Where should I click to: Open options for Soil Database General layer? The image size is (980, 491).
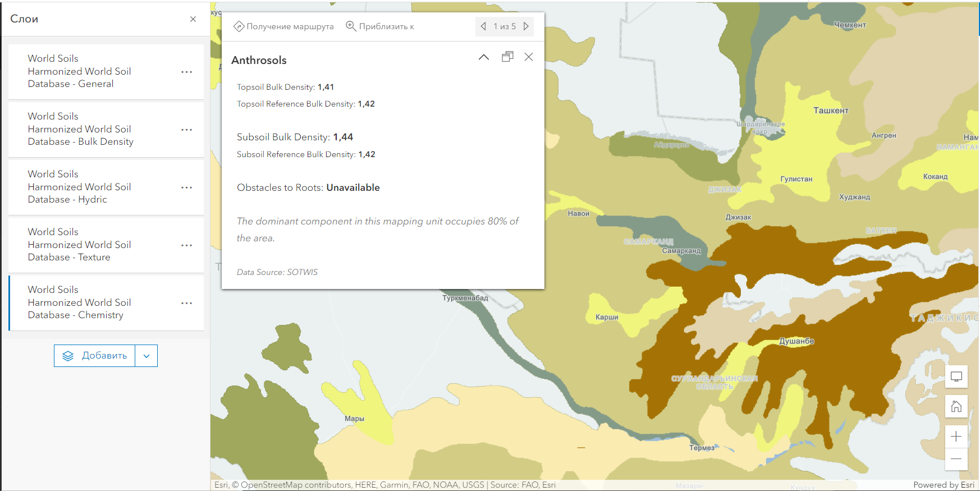(x=186, y=72)
